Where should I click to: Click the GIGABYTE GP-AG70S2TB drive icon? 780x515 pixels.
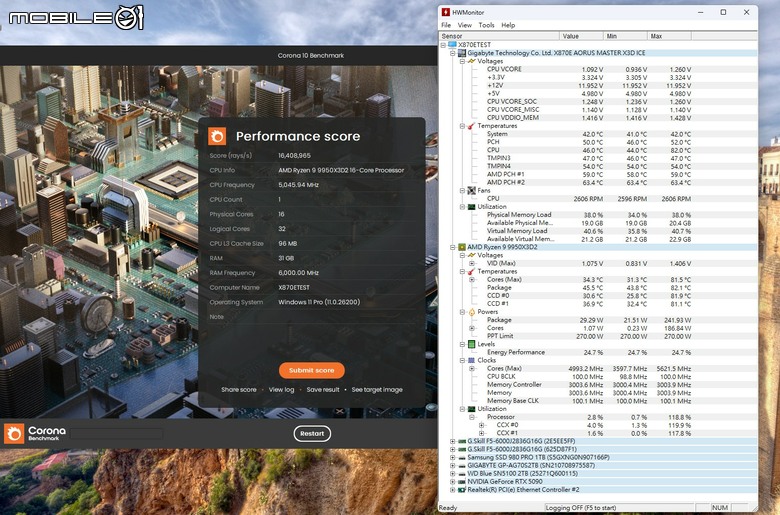462,466
